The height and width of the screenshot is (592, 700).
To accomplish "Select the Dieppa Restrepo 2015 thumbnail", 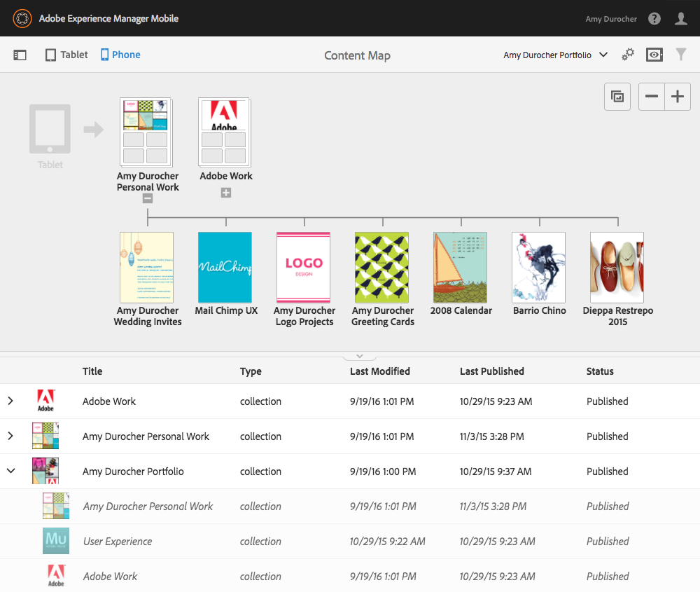I will point(617,267).
